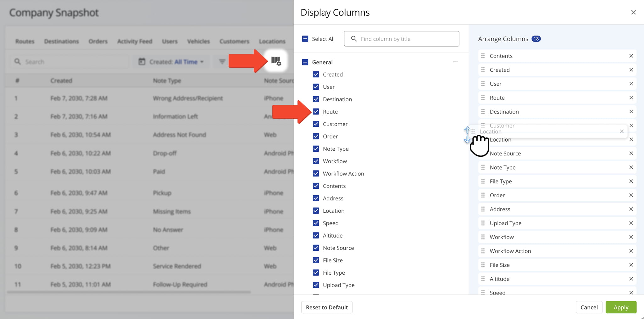
Task: Switch to the Vehicles tab
Action: (x=198, y=41)
